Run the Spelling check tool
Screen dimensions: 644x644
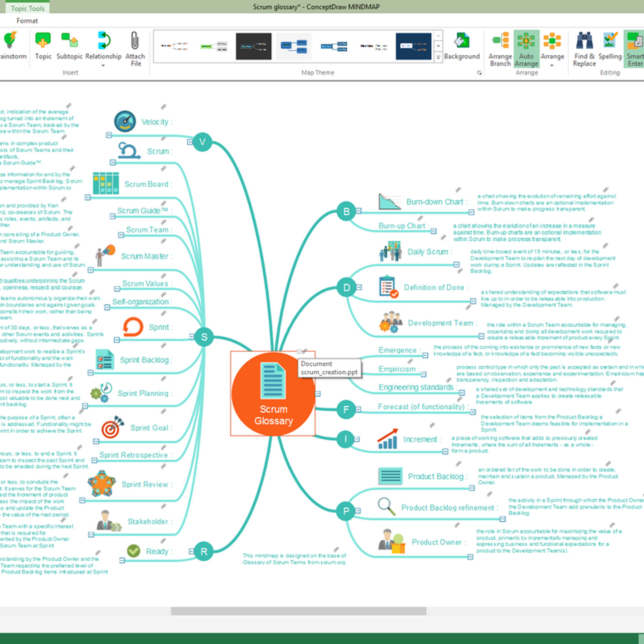(610, 40)
